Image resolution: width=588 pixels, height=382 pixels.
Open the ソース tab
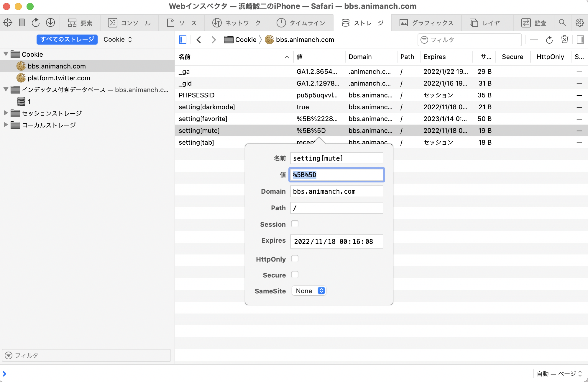[182, 23]
